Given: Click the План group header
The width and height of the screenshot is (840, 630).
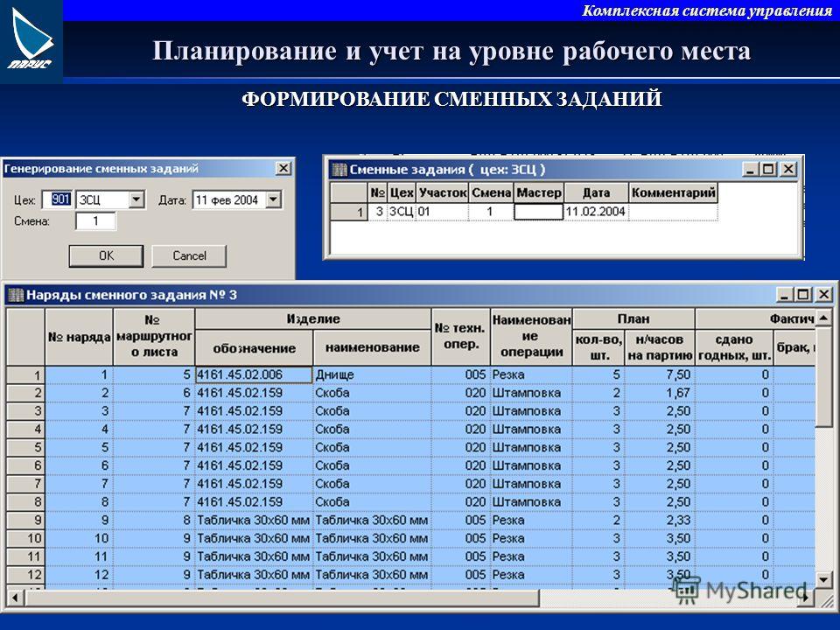Looking at the screenshot, I should [x=633, y=318].
